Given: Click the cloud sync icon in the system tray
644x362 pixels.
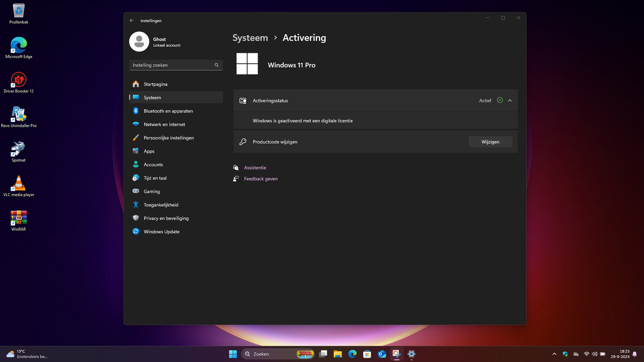Looking at the screenshot, I should [x=576, y=354].
